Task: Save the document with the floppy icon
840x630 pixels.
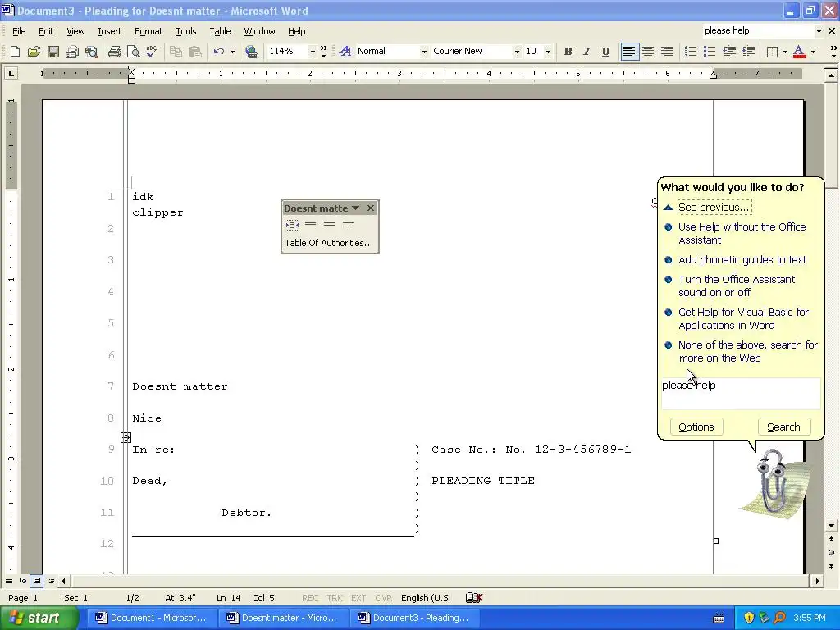Action: [52, 52]
